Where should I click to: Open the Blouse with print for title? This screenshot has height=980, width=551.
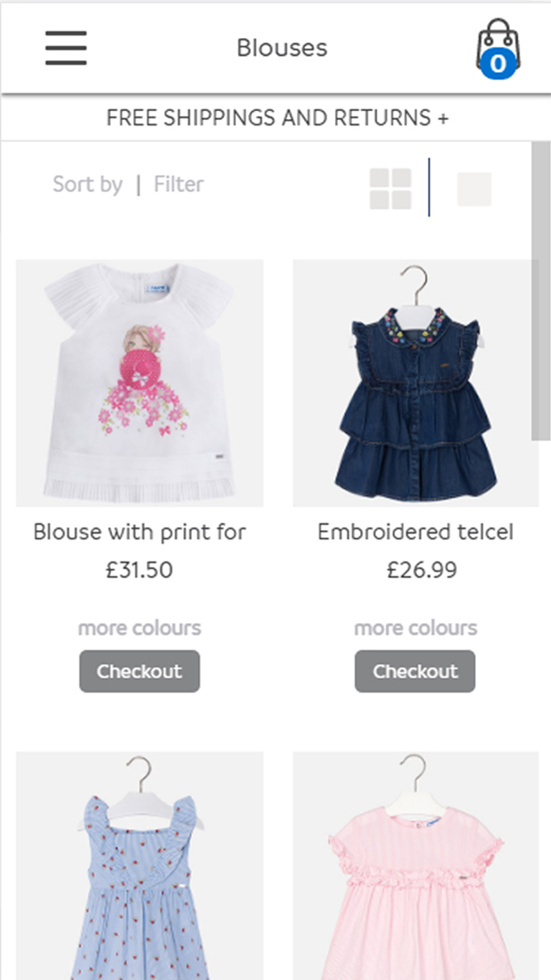click(x=139, y=532)
